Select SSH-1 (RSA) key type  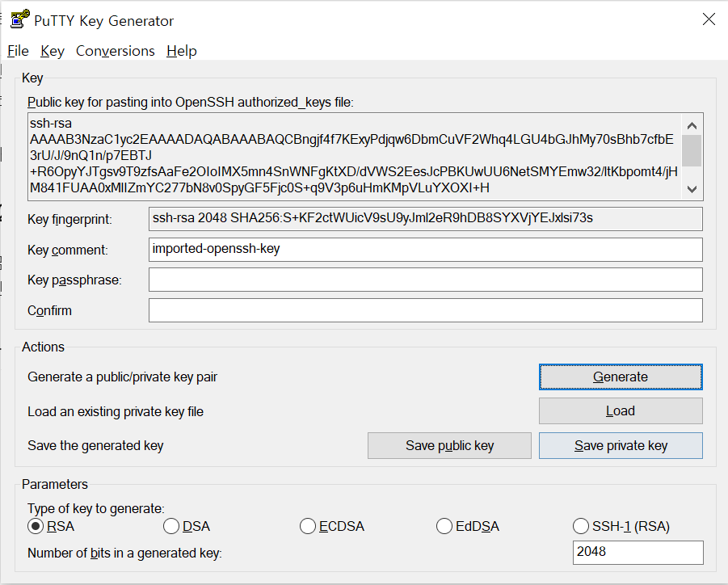click(x=621, y=526)
